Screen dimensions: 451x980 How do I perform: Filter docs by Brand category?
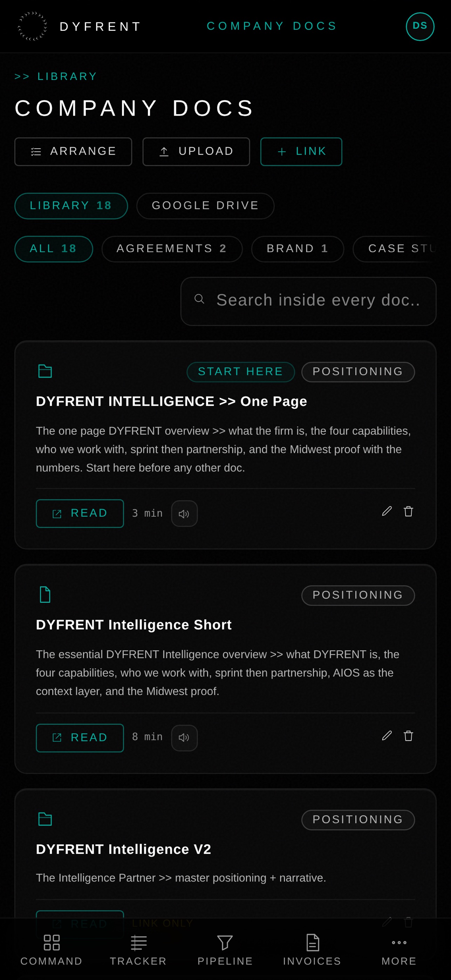[298, 249]
